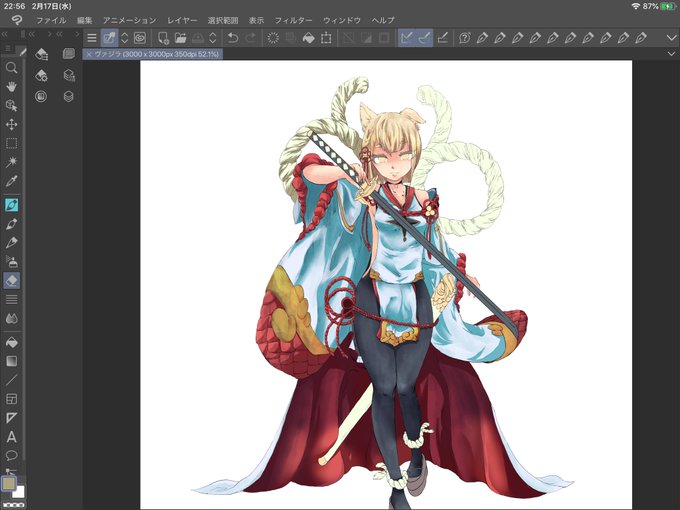Open the ウィンドウ menu
Image resolution: width=680 pixels, height=510 pixels.
pyautogui.click(x=342, y=20)
